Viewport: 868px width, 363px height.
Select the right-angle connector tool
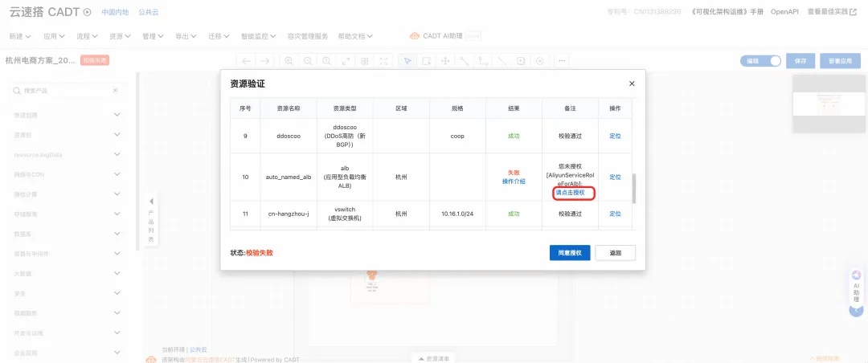pos(483,61)
